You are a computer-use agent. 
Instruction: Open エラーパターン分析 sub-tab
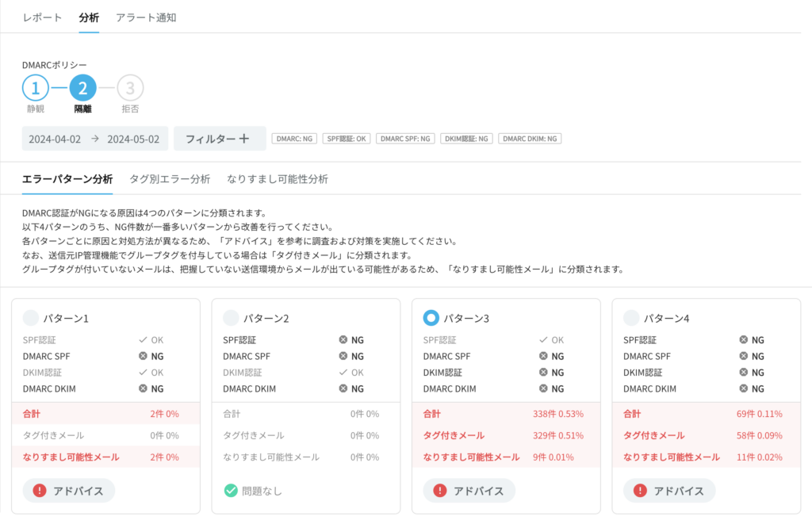(67, 179)
